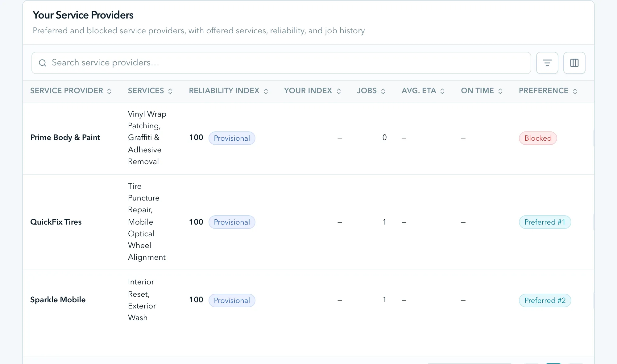Click services text for Sparkle Mobile
Viewport: 617px width, 364px height.
coord(142,300)
